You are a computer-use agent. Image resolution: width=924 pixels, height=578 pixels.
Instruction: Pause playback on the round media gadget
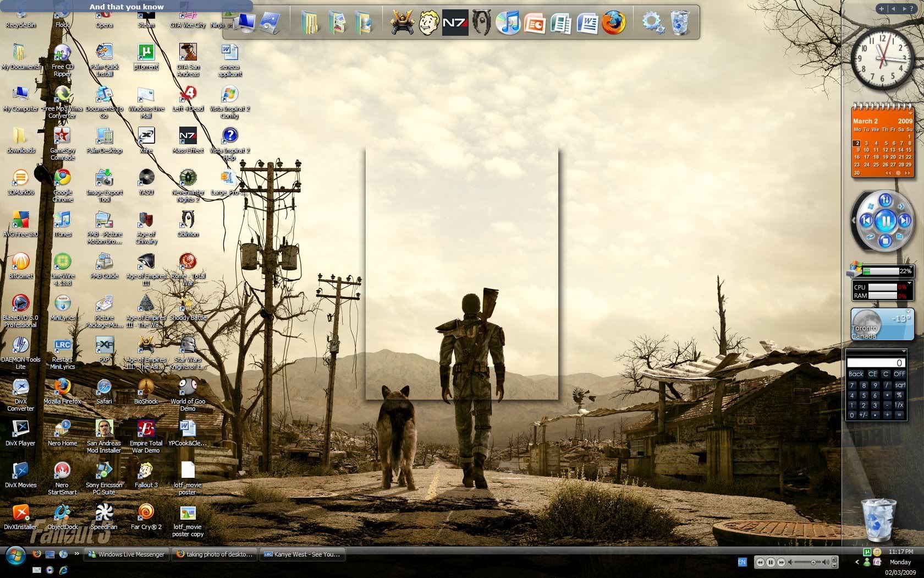tap(885, 221)
